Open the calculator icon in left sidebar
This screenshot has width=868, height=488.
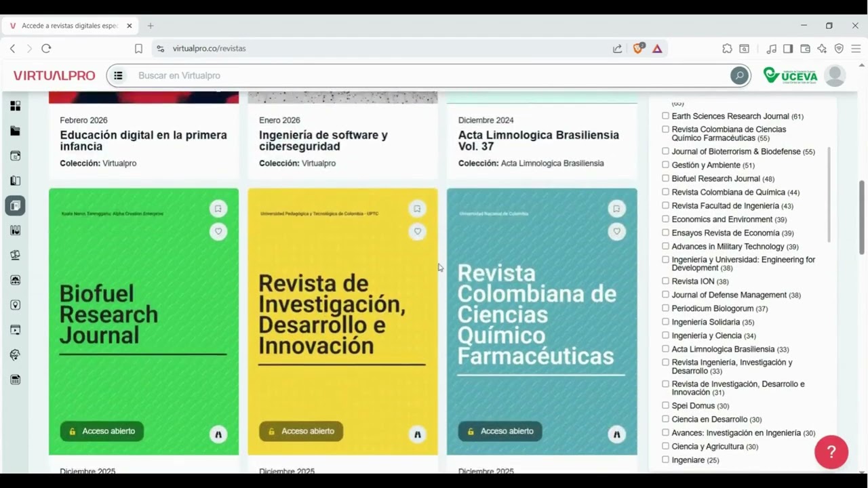tap(15, 380)
